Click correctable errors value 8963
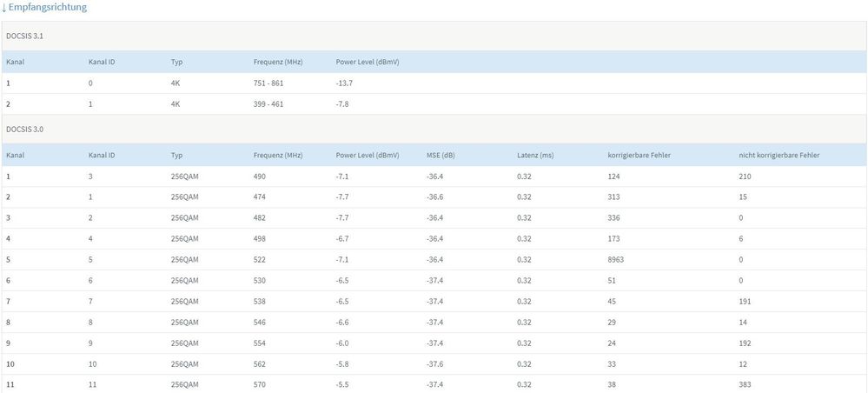The width and height of the screenshot is (868, 393). [616, 259]
